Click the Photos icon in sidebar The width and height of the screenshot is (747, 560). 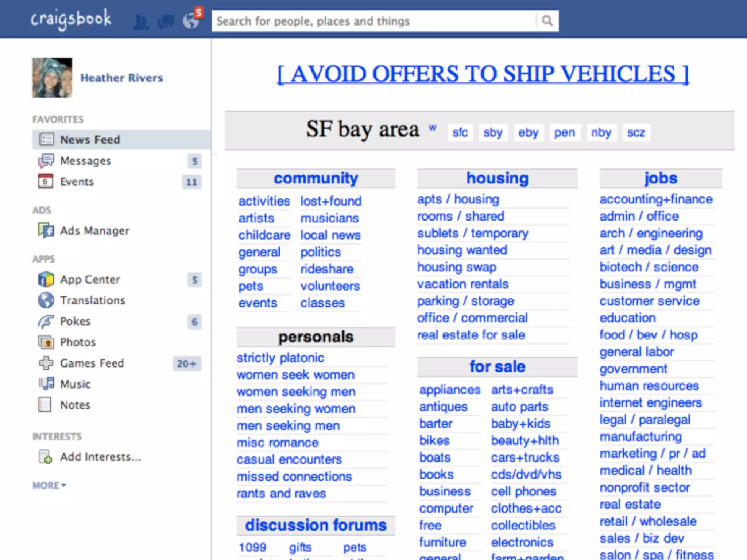click(46, 342)
